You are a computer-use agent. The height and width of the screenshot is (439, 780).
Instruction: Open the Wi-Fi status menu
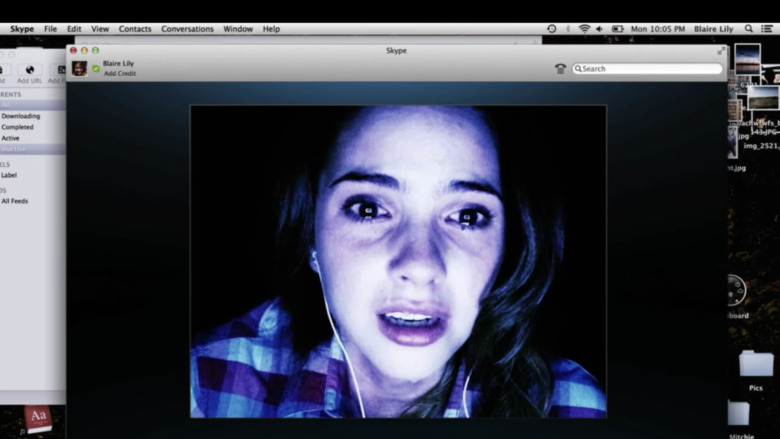[585, 29]
